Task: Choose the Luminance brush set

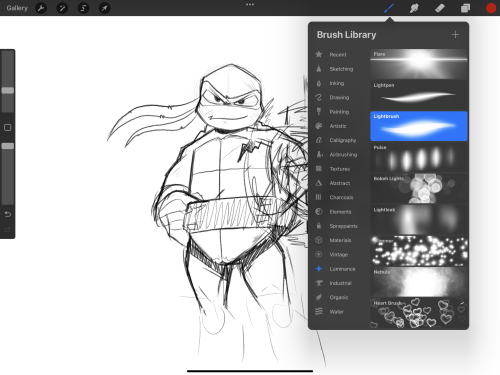Action: point(342,269)
